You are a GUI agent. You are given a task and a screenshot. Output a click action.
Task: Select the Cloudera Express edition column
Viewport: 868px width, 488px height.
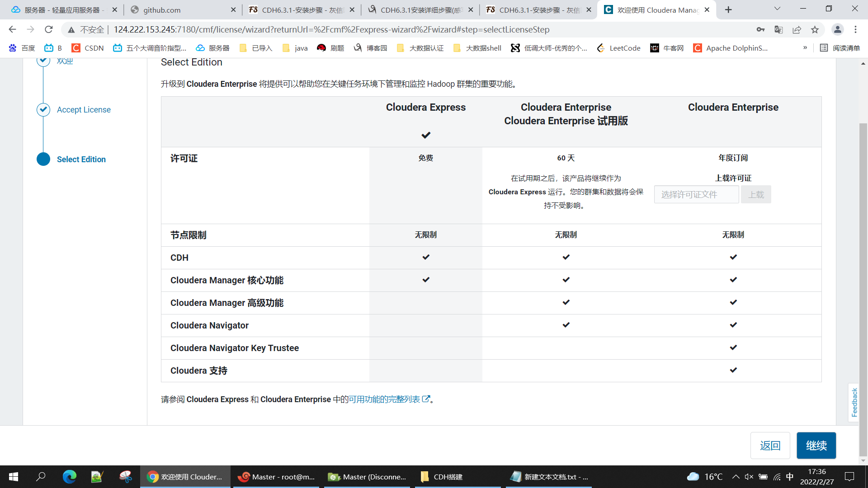pyautogui.click(x=425, y=108)
